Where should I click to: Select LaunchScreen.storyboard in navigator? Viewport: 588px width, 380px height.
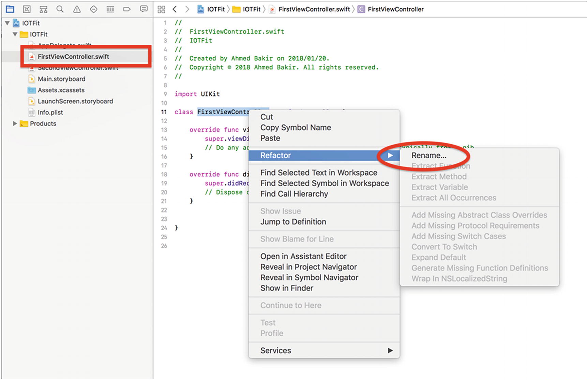point(71,101)
